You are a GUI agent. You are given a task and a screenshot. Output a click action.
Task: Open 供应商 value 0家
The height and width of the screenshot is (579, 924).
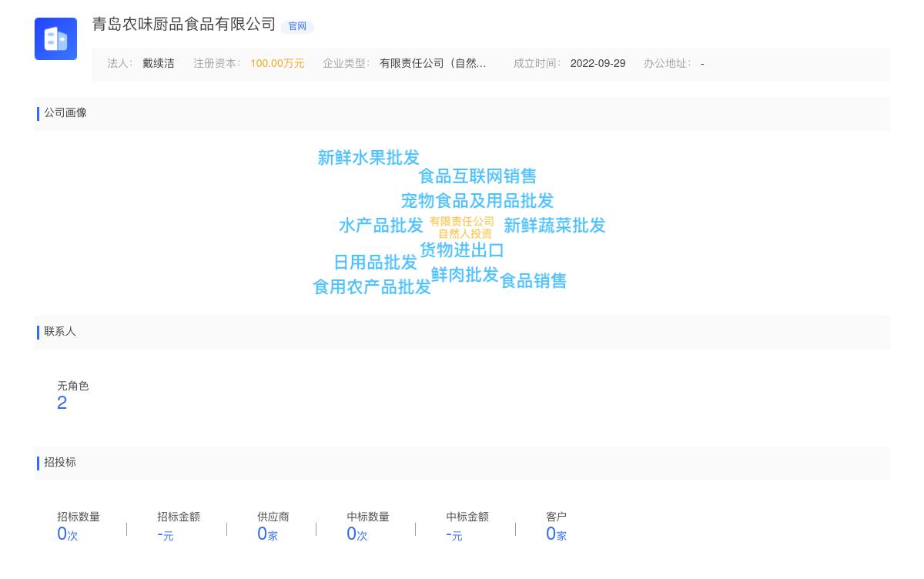267,534
